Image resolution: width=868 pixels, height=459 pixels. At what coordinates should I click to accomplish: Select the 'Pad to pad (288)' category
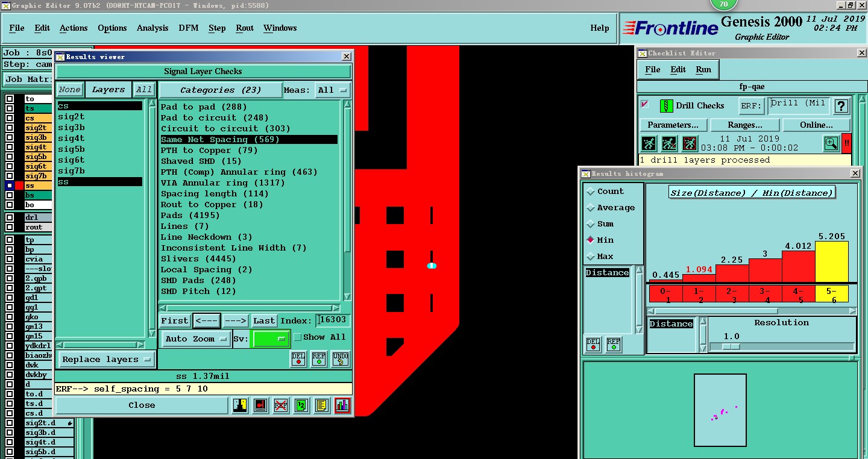[204, 107]
